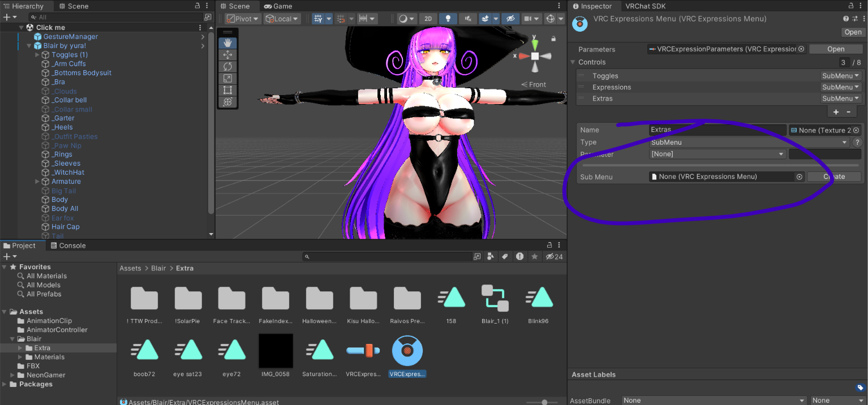Click the Scene gizmo lock icon
The image size is (868, 405).
pos(553,38)
